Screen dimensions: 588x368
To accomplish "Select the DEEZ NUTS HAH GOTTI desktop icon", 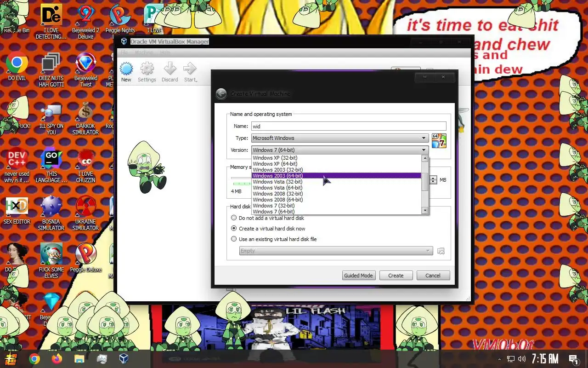I will click(51, 63).
